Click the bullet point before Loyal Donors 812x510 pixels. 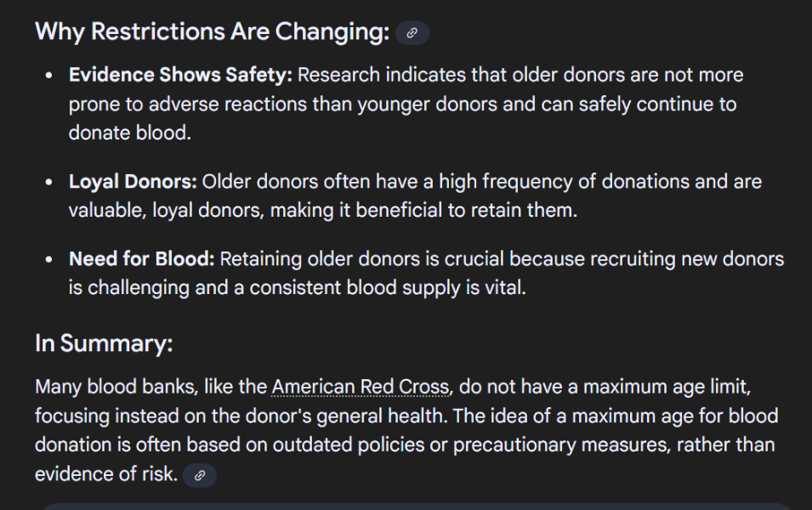click(49, 182)
